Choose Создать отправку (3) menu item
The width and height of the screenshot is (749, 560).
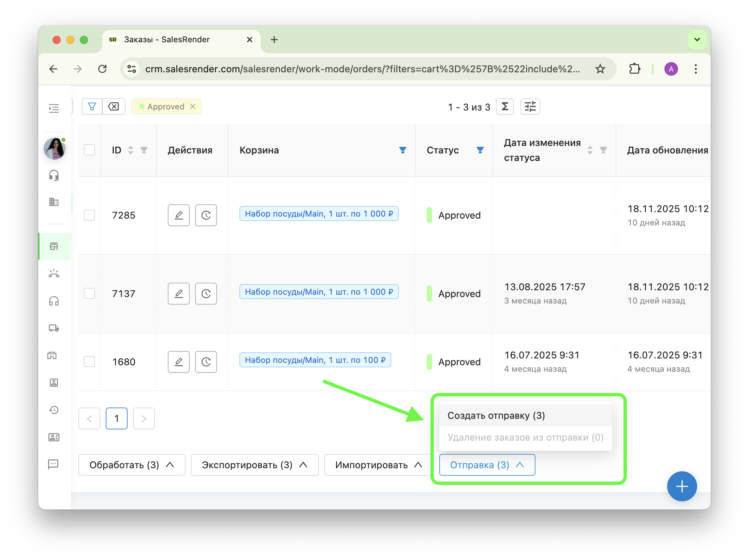point(496,415)
